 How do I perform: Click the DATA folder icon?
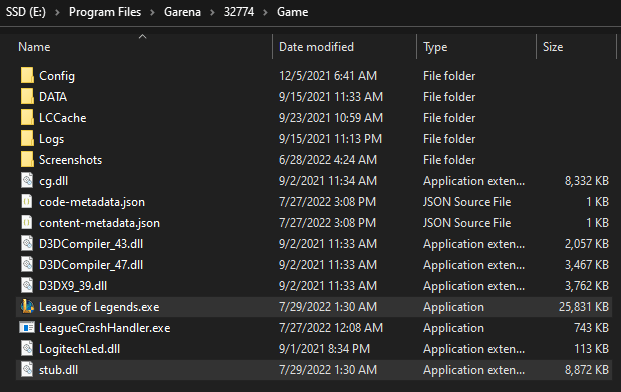tap(27, 96)
